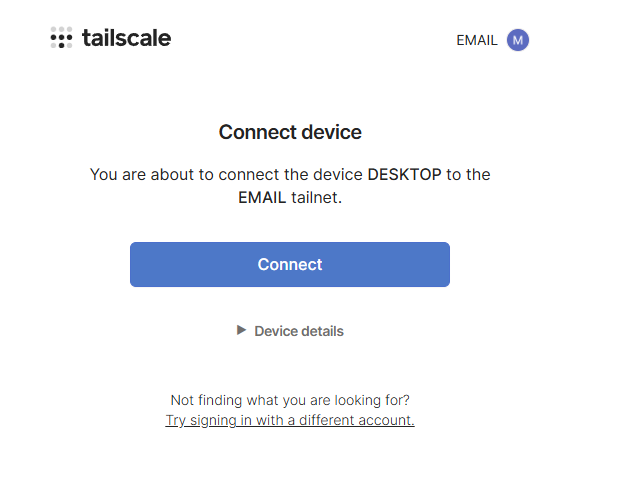This screenshot has width=642, height=490.
Task: Click the tailscale wordmark in header
Action: coord(126,39)
